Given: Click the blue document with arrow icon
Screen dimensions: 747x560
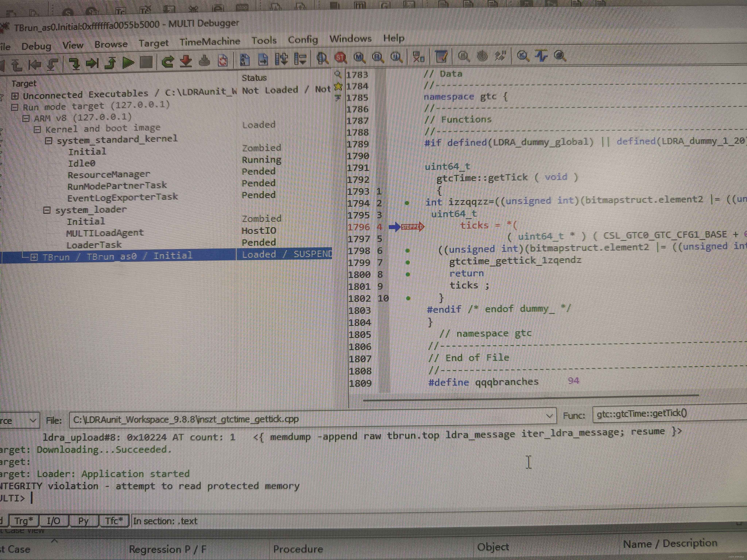Looking at the screenshot, I should [x=263, y=60].
